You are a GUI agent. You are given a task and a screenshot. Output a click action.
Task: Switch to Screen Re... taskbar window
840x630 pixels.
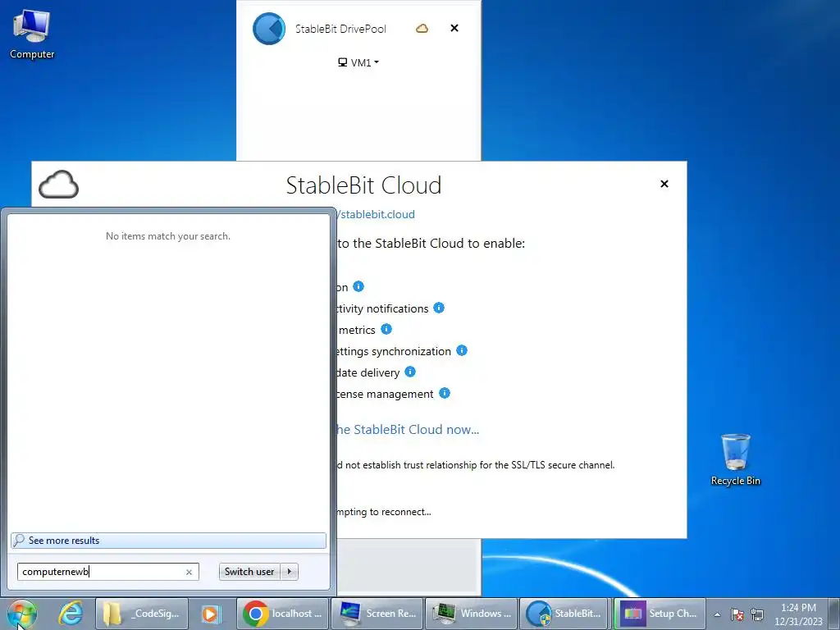click(x=377, y=614)
